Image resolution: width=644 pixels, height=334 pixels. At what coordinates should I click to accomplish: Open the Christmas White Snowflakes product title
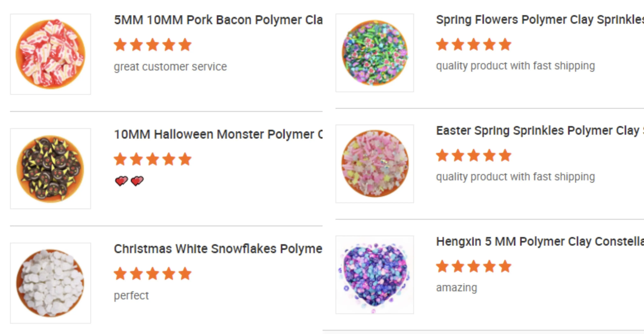(x=218, y=249)
